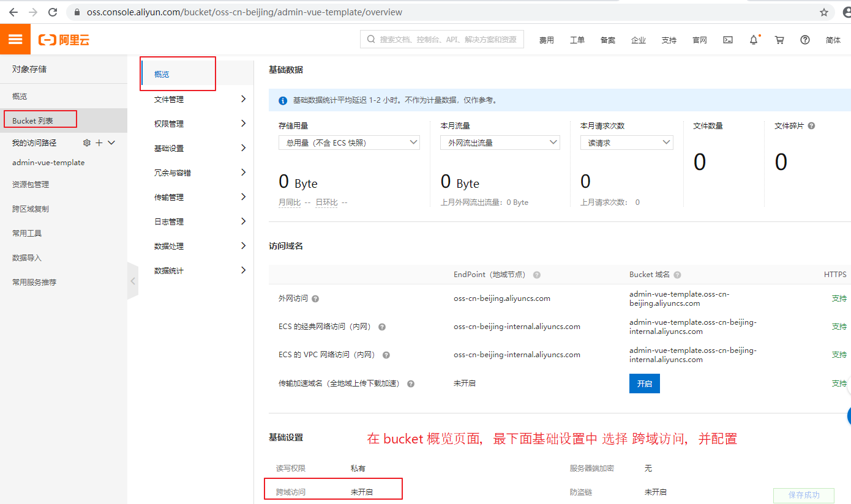The height and width of the screenshot is (504, 851).
Task: Open the 读请求 dropdown
Action: (x=627, y=143)
